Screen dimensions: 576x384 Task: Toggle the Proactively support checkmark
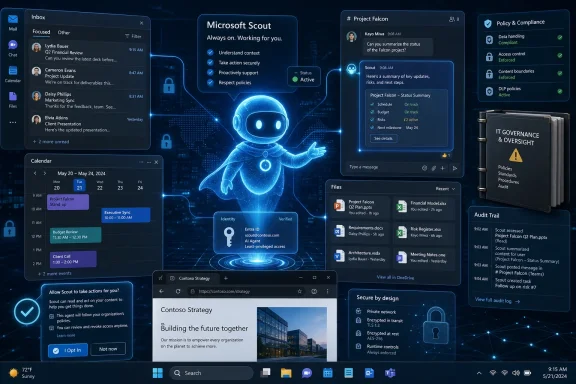click(x=210, y=72)
